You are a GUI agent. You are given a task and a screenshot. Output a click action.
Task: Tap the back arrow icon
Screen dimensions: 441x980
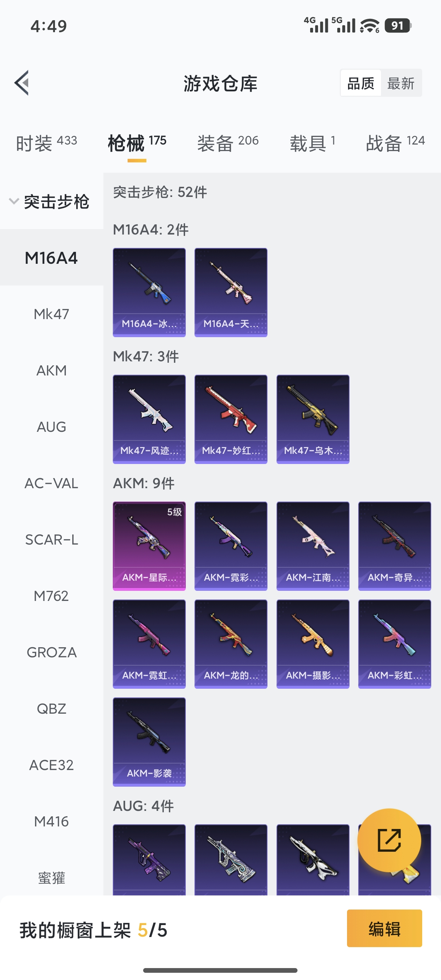pos(22,82)
